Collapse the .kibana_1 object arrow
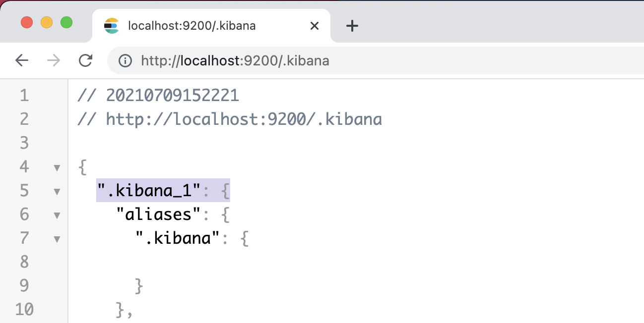Screen dimensions: 644x323 57,192
